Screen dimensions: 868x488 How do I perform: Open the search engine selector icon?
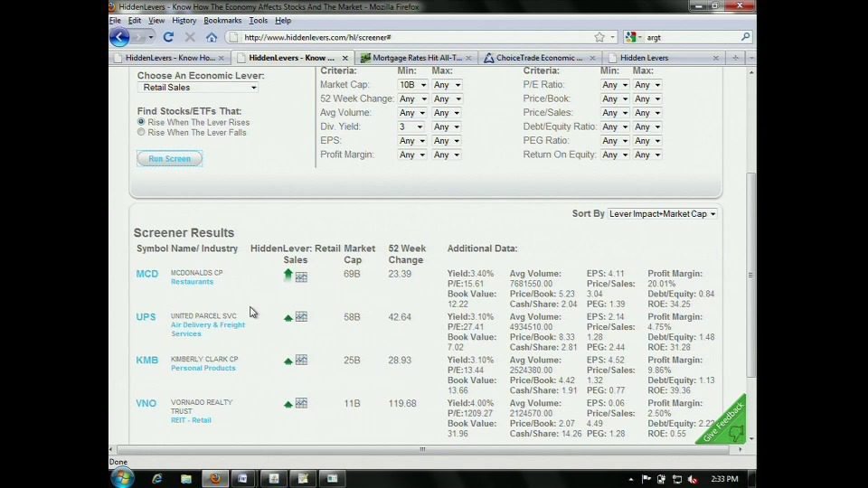(633, 37)
